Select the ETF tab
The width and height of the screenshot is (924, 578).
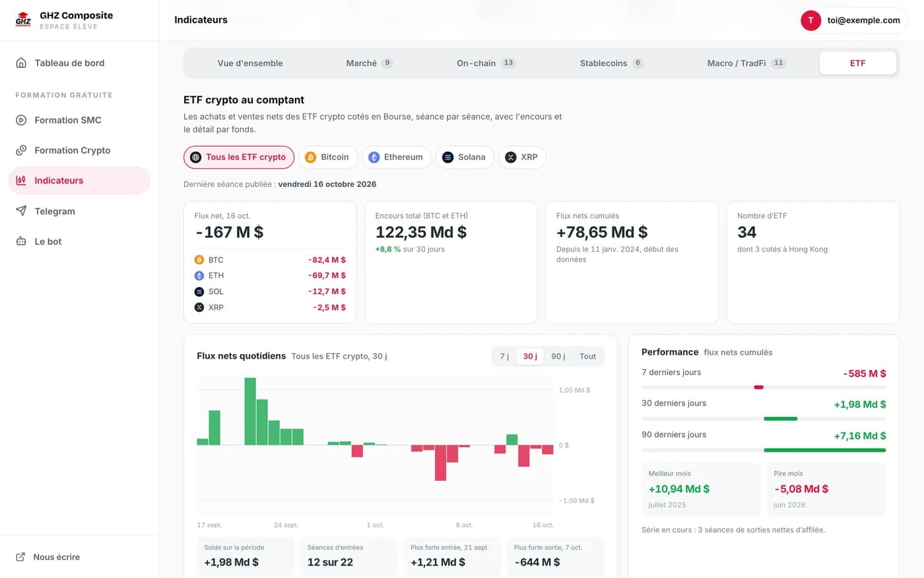(857, 63)
